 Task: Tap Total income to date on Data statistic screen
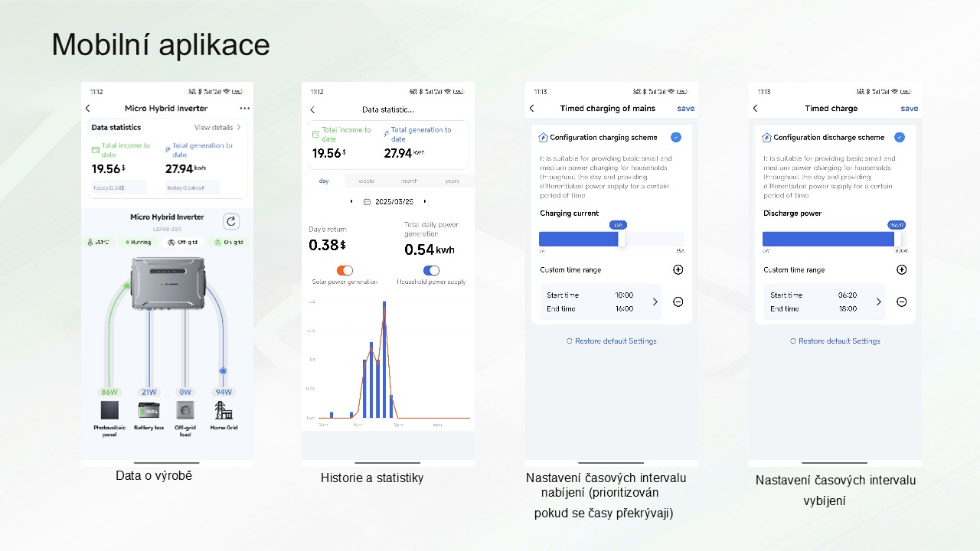[346, 135]
